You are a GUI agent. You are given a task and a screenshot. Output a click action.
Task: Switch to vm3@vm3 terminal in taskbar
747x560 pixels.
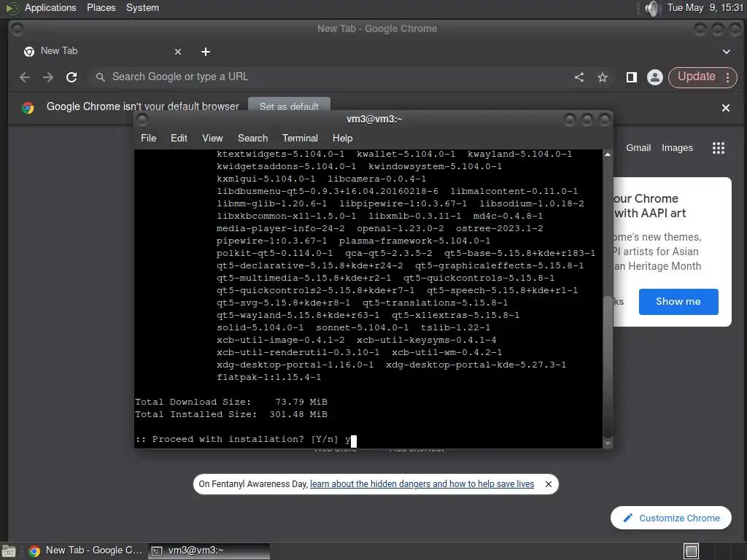(x=209, y=551)
